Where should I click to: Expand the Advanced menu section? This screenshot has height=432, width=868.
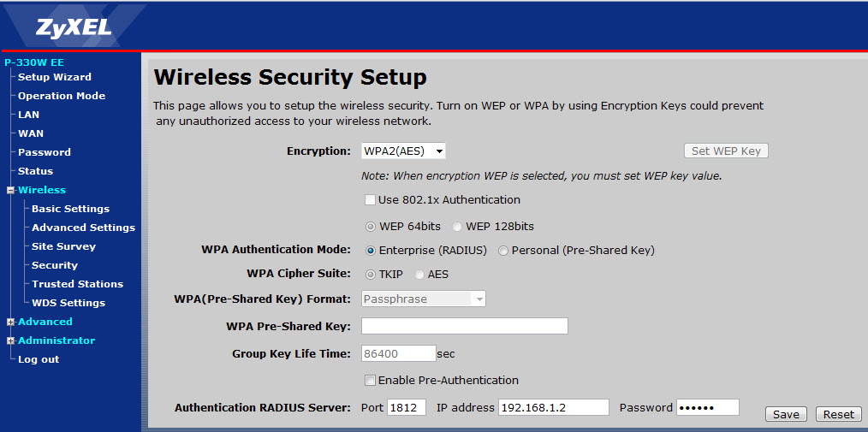pyautogui.click(x=10, y=322)
